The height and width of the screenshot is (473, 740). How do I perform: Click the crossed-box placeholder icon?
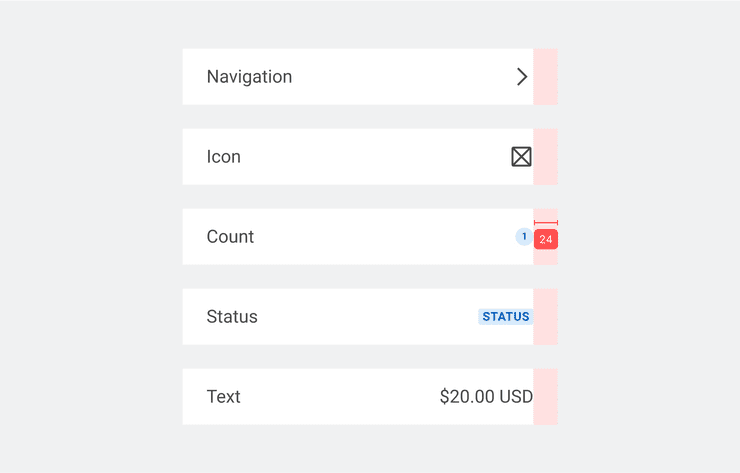click(521, 157)
